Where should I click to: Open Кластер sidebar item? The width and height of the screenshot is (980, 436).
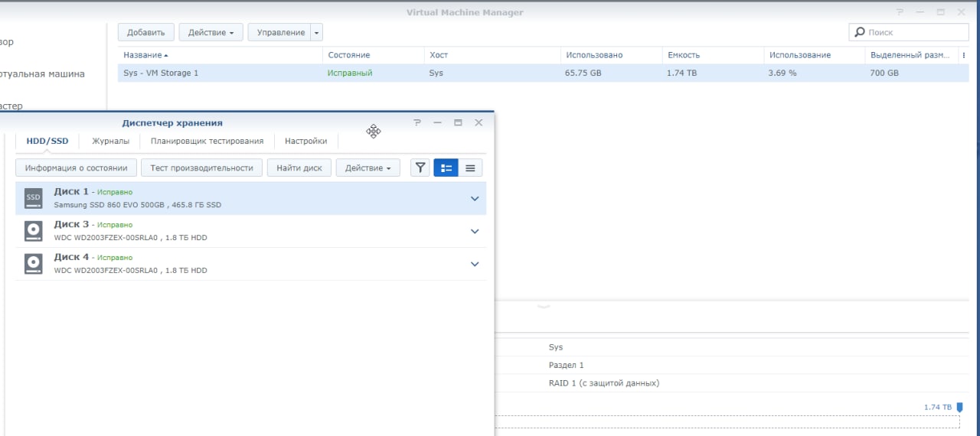(x=11, y=106)
